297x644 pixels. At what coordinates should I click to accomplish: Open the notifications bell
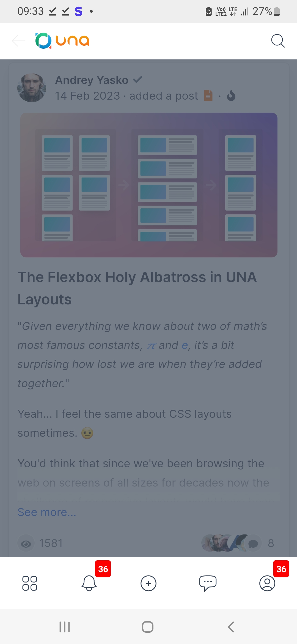coord(89,583)
